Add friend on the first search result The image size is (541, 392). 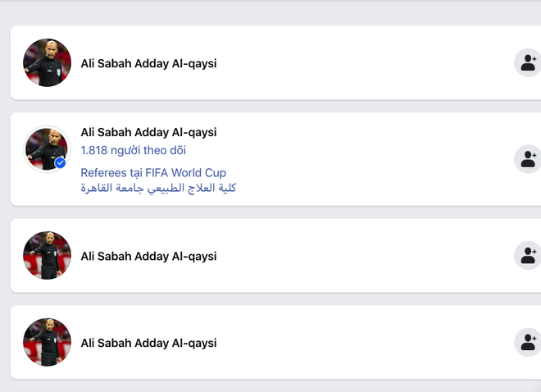coord(528,62)
